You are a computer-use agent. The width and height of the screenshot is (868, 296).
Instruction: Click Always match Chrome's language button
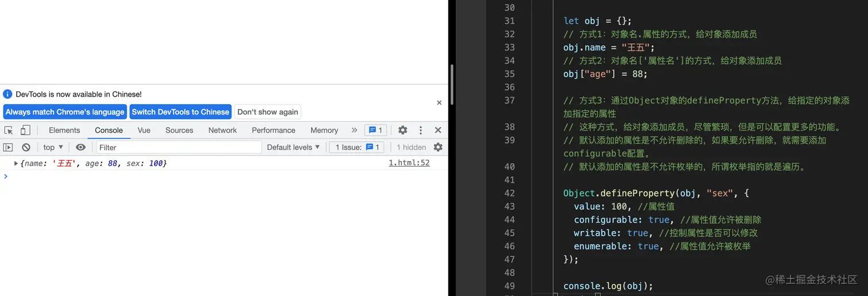[65, 112]
